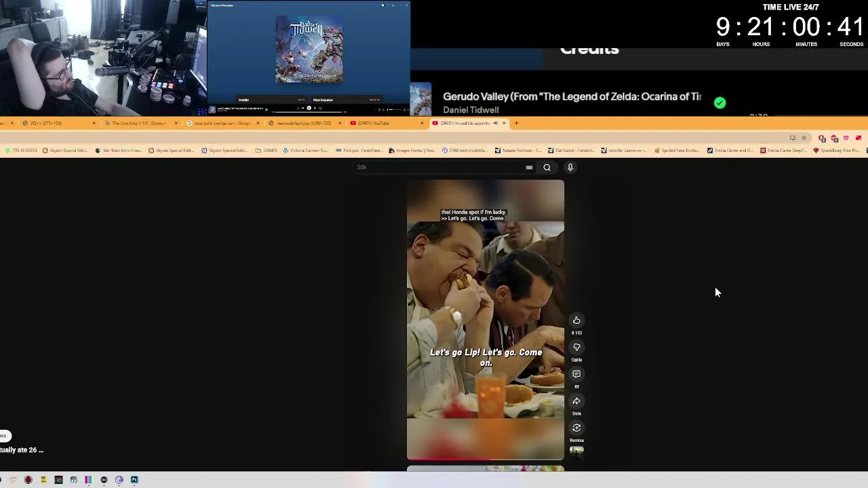Screen dimensions: 868x488
Task: Click the Gerudo Valley song title in the overlay
Action: (572, 96)
